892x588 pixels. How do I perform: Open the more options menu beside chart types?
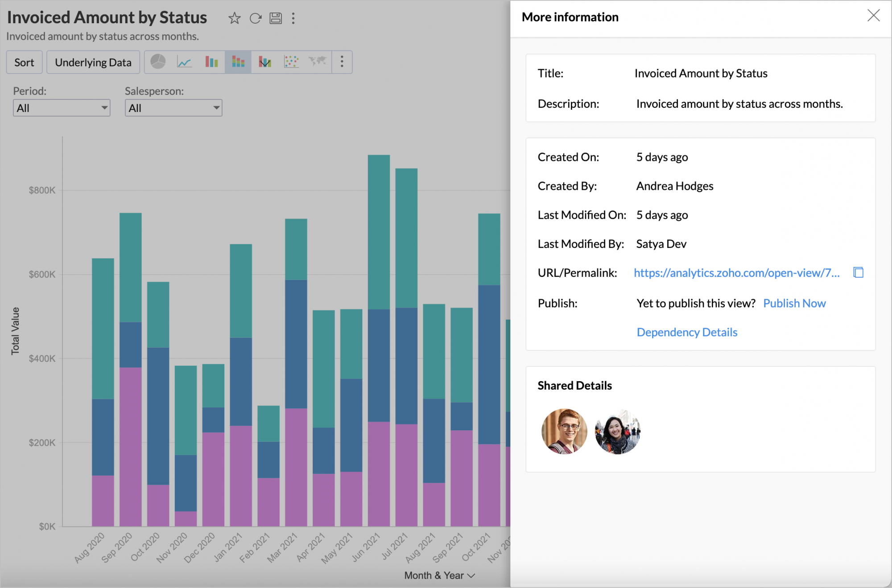point(342,62)
